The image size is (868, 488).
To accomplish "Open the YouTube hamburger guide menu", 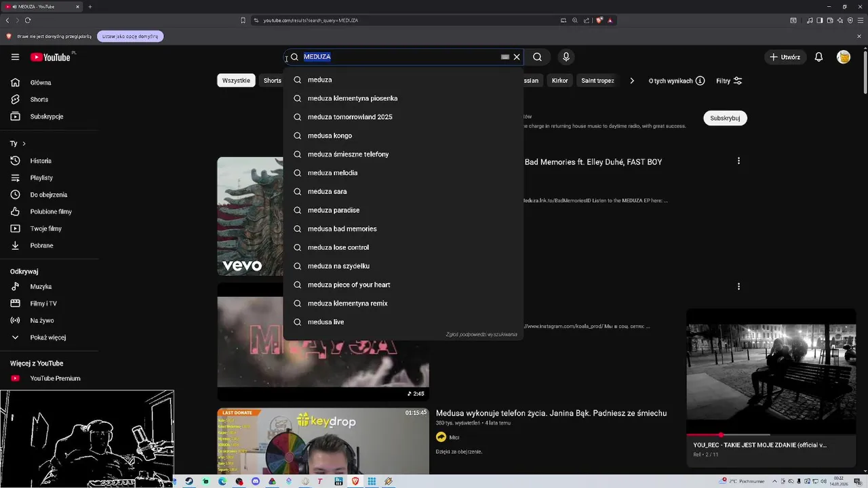I will point(15,57).
